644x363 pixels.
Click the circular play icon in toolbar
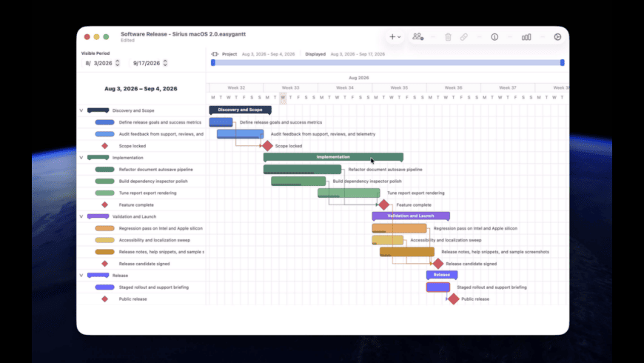point(557,37)
